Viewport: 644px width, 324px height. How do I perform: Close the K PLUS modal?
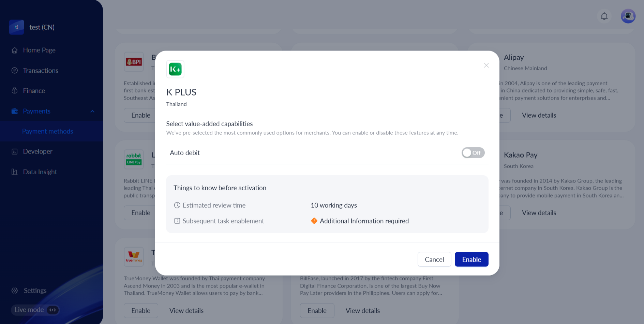pyautogui.click(x=486, y=65)
